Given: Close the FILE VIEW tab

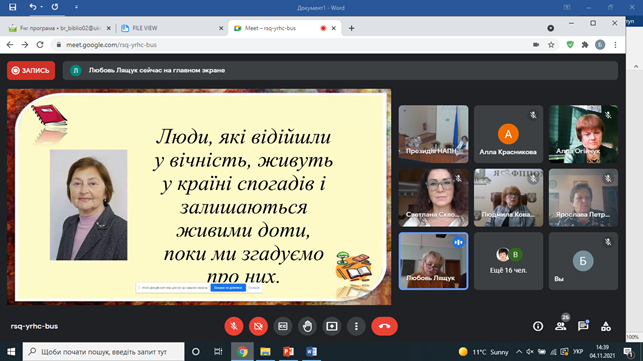Looking at the screenshot, I should pos(221,28).
